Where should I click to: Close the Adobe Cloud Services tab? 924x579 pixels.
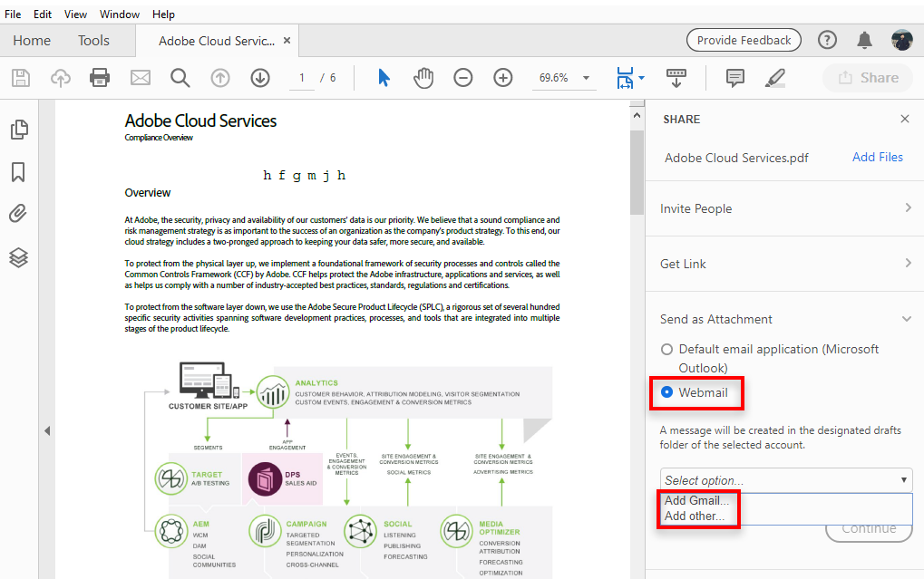pyautogui.click(x=287, y=41)
